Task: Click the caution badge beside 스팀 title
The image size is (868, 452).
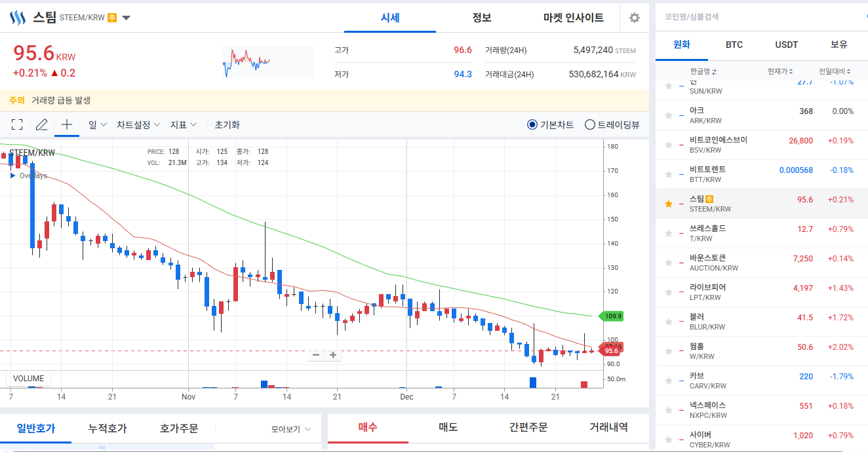Action: tap(112, 18)
